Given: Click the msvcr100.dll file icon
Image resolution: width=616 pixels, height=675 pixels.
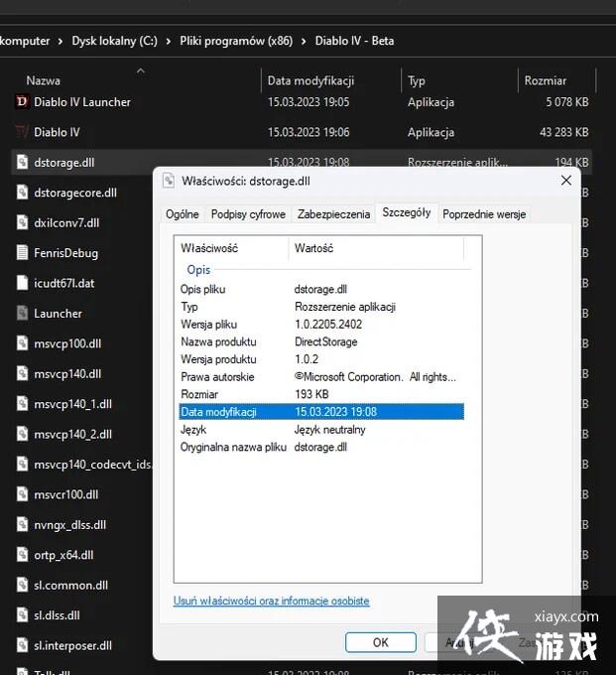Looking at the screenshot, I should pyautogui.click(x=22, y=494).
